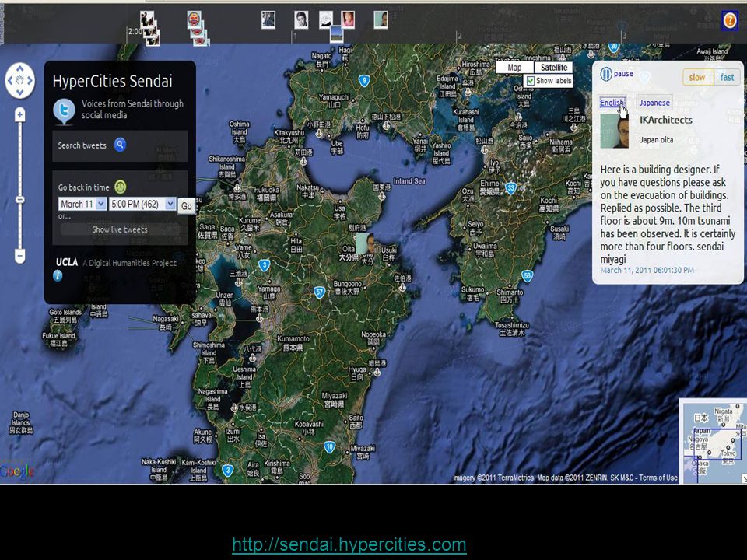This screenshot has width=747, height=560.
Task: Click route 33 highway shield on Shikoku
Action: click(510, 188)
